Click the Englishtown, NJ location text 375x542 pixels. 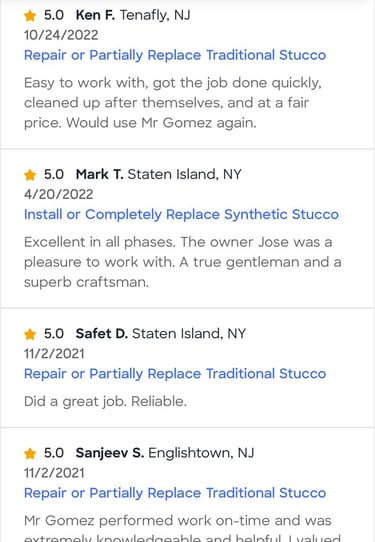201,453
